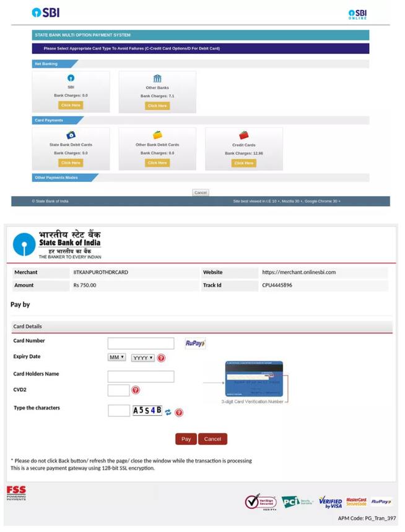
Task: Click the 128-bit SSL encryption notice
Action: point(82,468)
